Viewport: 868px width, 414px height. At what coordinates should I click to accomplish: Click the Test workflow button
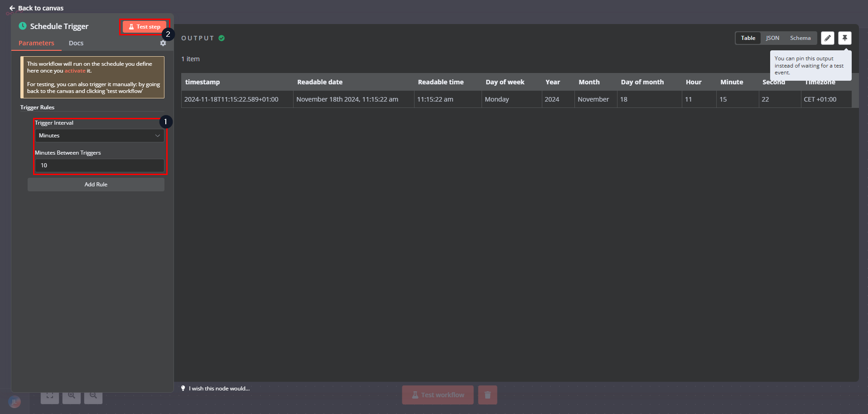click(x=438, y=395)
